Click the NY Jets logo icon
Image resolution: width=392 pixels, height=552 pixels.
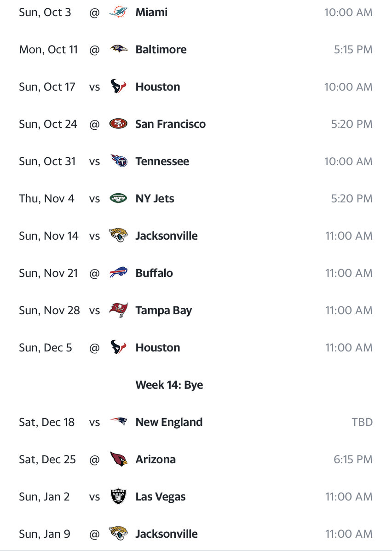pos(118,199)
